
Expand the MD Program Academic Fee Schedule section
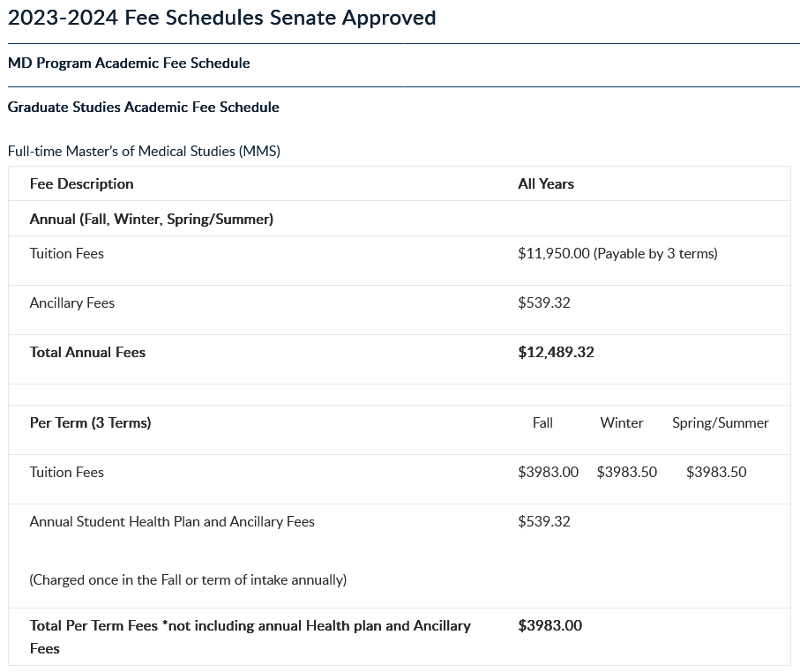click(x=129, y=63)
